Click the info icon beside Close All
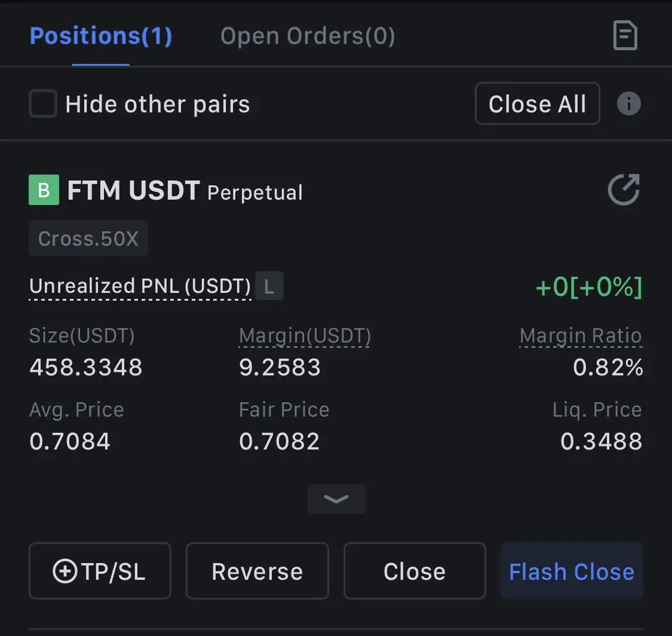This screenshot has width=672, height=636. [629, 103]
